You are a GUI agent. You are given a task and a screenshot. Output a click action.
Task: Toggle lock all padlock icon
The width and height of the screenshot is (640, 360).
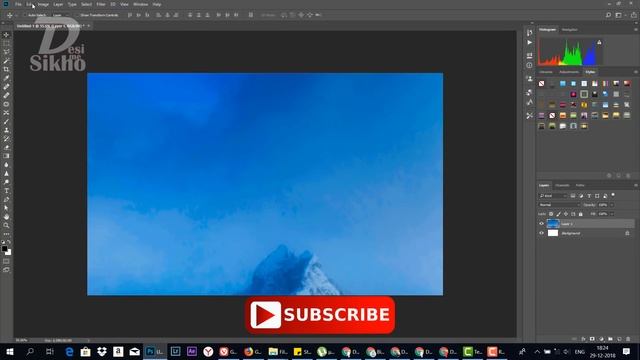tap(580, 214)
